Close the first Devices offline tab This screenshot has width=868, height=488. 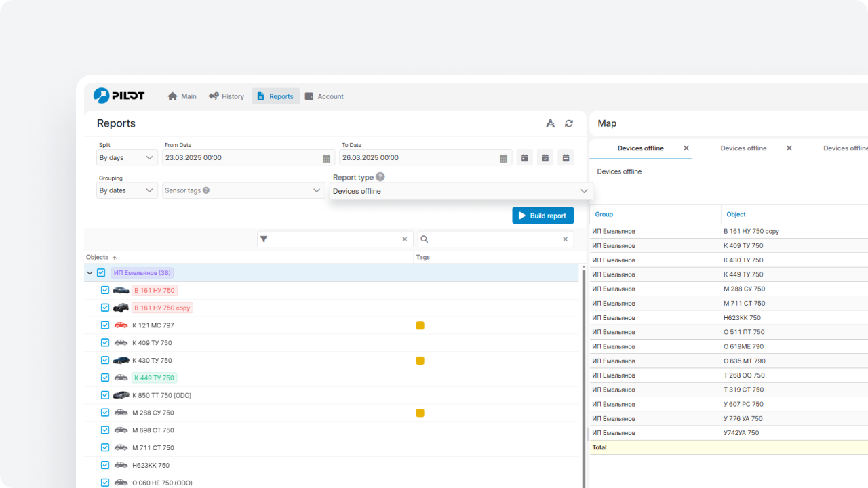tap(686, 148)
